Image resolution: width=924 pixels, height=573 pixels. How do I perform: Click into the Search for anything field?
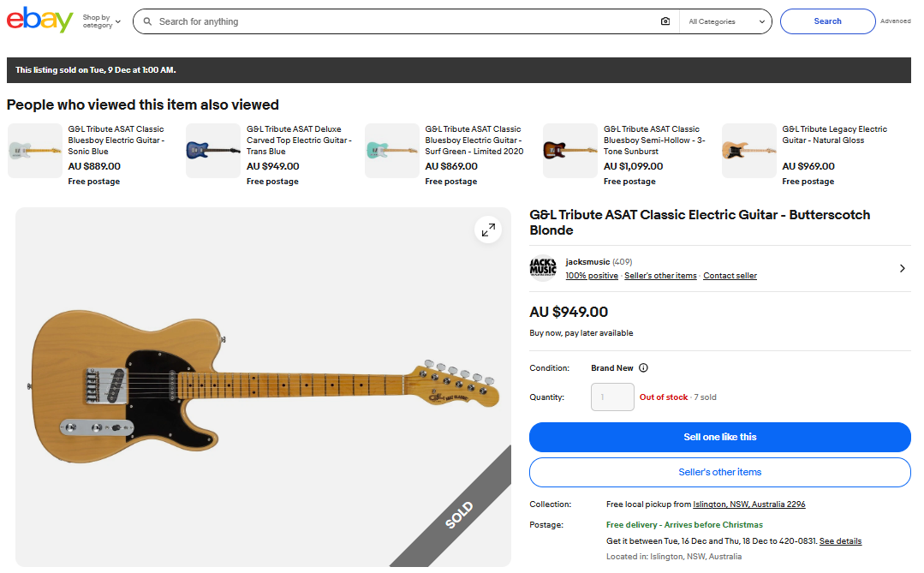click(x=402, y=21)
